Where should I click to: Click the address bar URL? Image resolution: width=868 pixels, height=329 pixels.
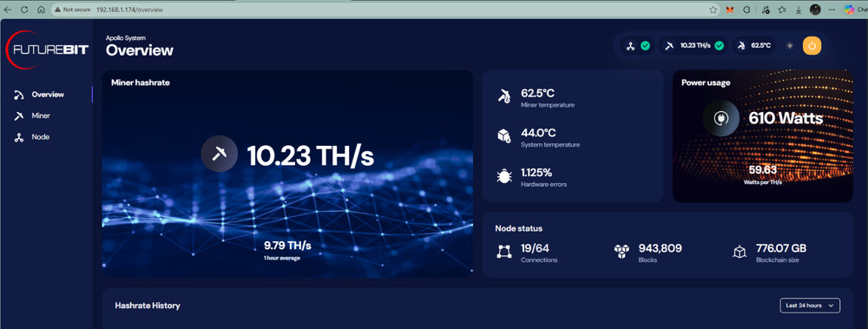(129, 10)
